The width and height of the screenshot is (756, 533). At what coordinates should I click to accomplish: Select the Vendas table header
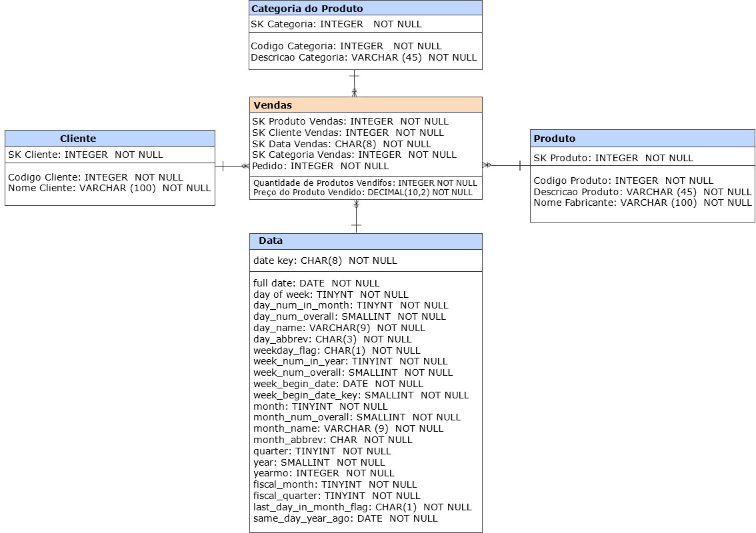pyautogui.click(x=365, y=105)
